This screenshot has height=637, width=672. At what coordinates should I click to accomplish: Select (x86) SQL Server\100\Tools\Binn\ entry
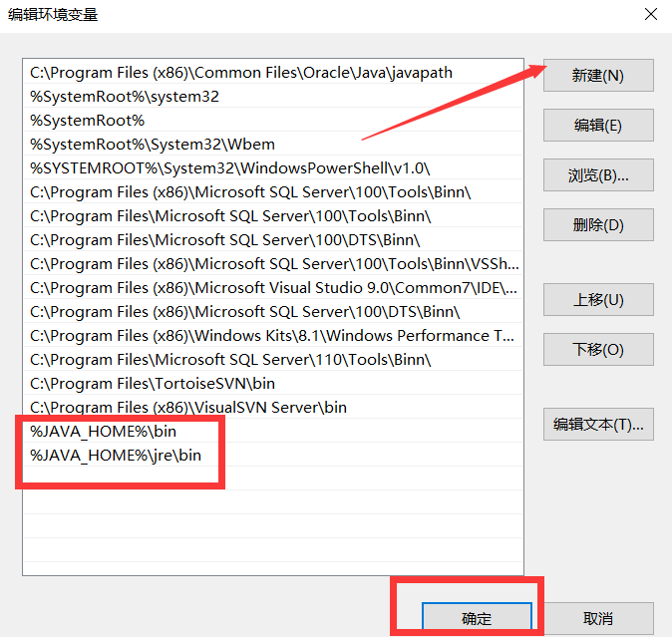click(x=273, y=192)
